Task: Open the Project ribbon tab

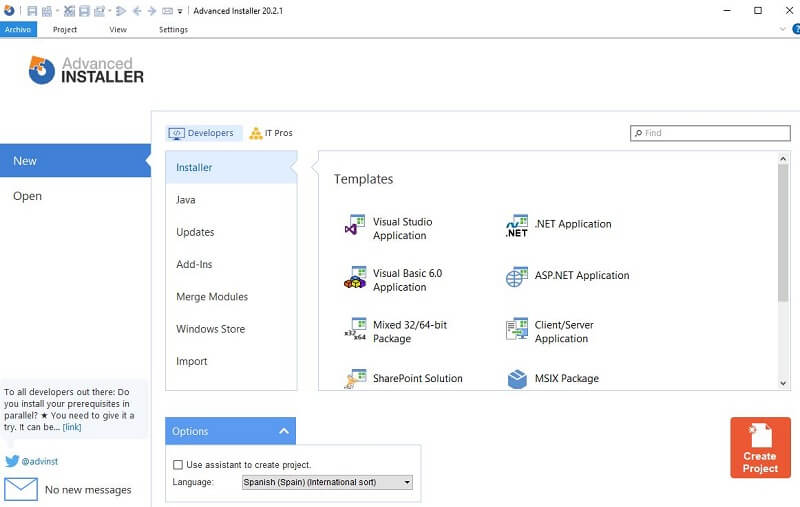Action: [65, 30]
